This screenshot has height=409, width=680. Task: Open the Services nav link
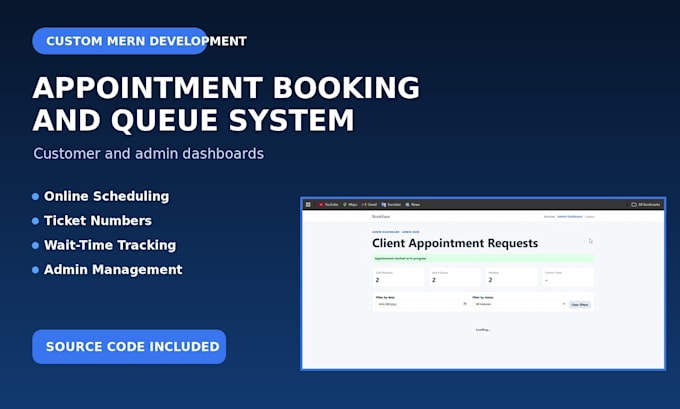(549, 216)
